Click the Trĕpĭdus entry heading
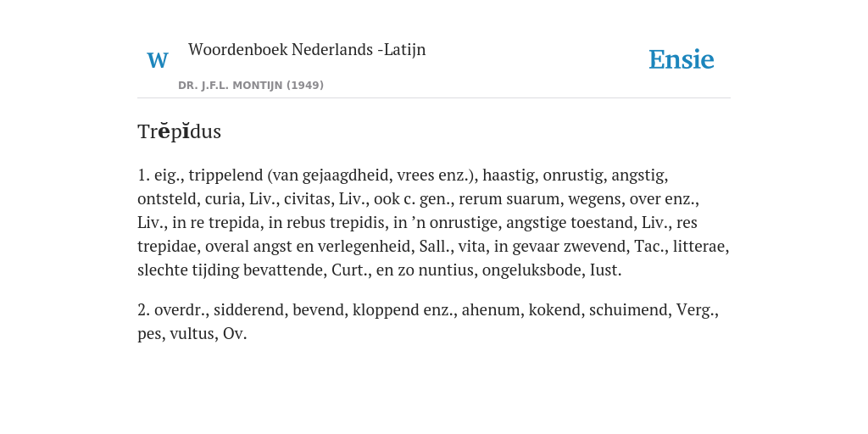Viewport: 868px width, 434px height. coord(180,131)
